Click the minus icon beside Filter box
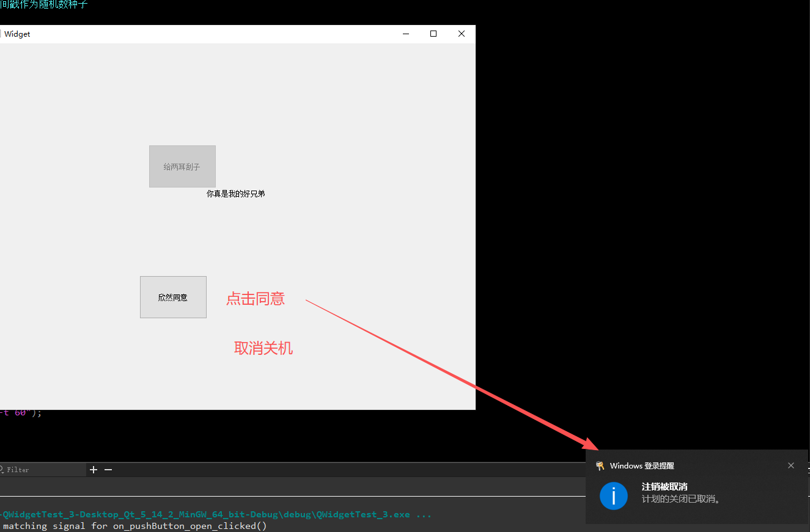 point(108,470)
